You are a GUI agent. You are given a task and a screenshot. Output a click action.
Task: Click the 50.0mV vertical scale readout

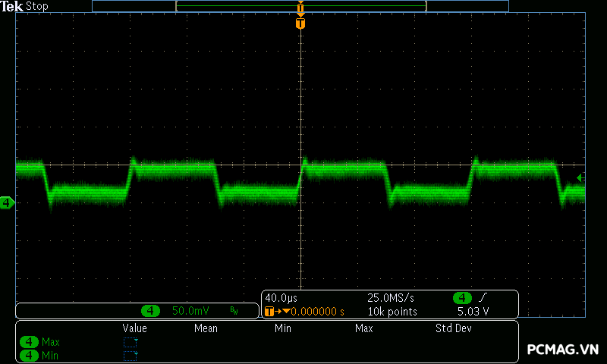(x=190, y=311)
